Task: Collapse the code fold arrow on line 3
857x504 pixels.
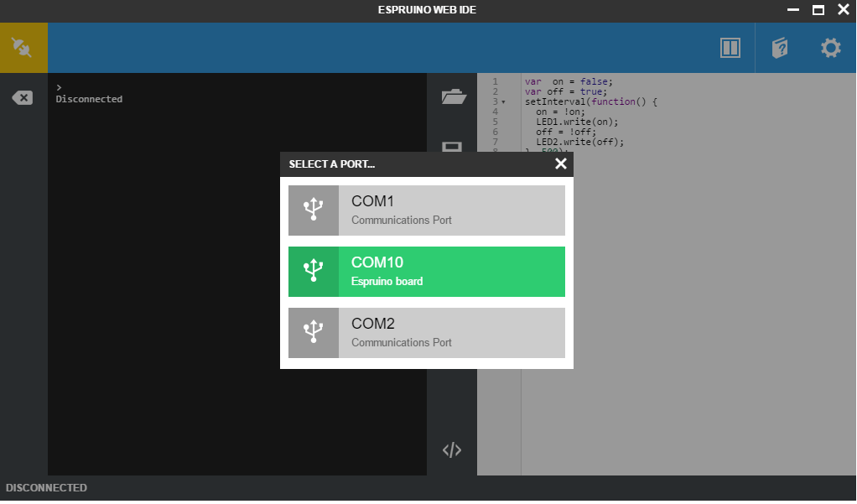Action: [503, 102]
